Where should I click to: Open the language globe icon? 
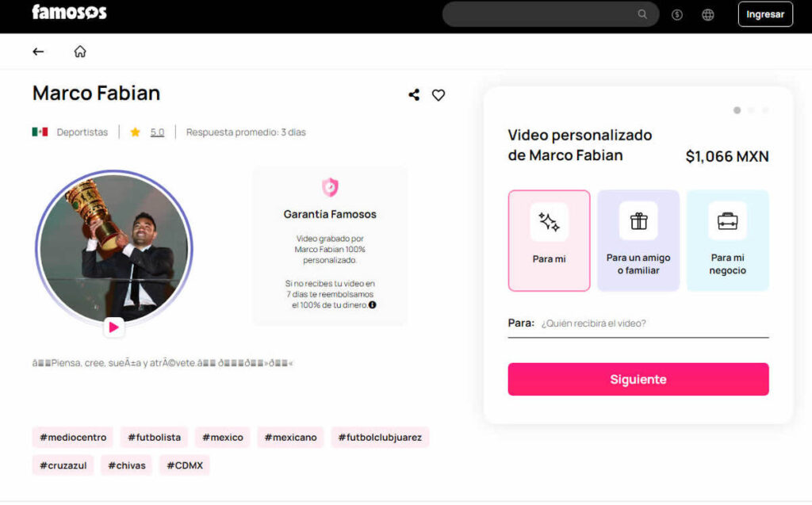(x=708, y=14)
